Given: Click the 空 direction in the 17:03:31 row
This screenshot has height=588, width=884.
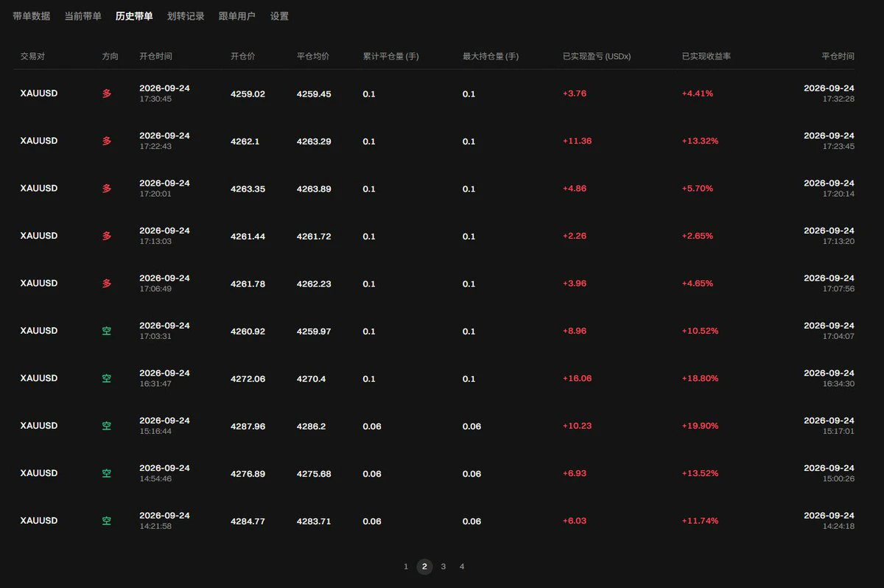Looking at the screenshot, I should (x=107, y=332).
